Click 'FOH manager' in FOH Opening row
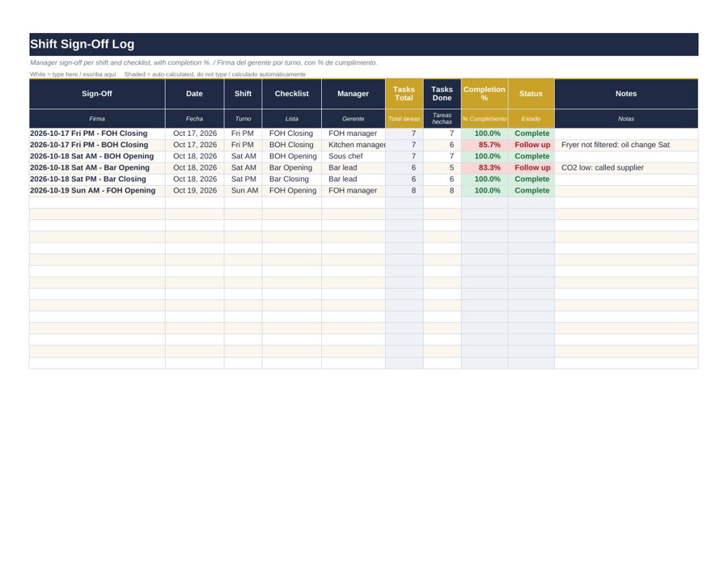 tap(353, 191)
